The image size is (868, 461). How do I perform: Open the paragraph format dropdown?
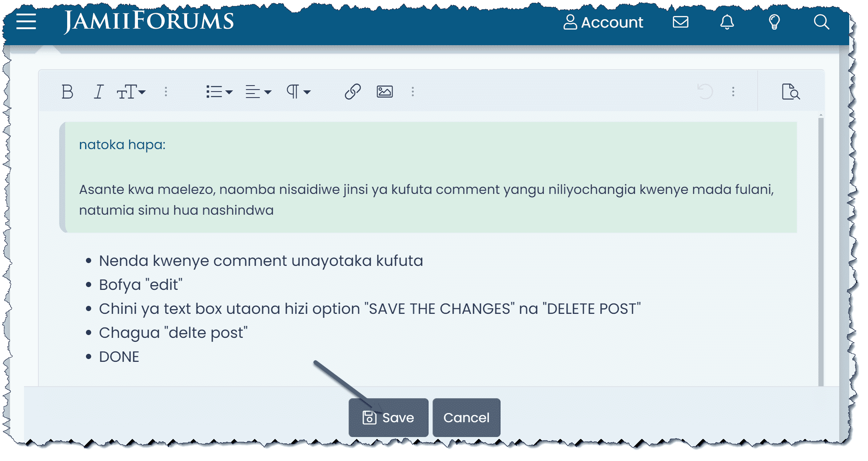(x=298, y=92)
